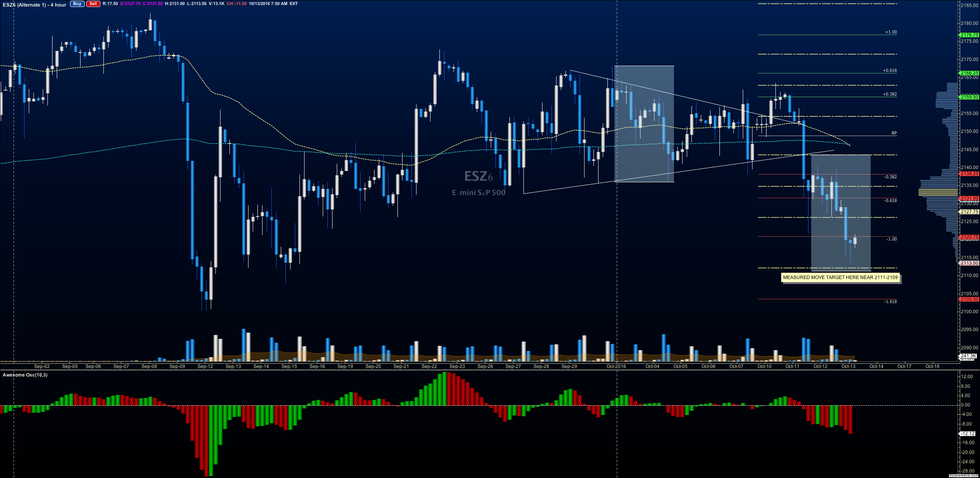Click the C:2131.50 close price readout
The image size is (980, 478).
152,4
